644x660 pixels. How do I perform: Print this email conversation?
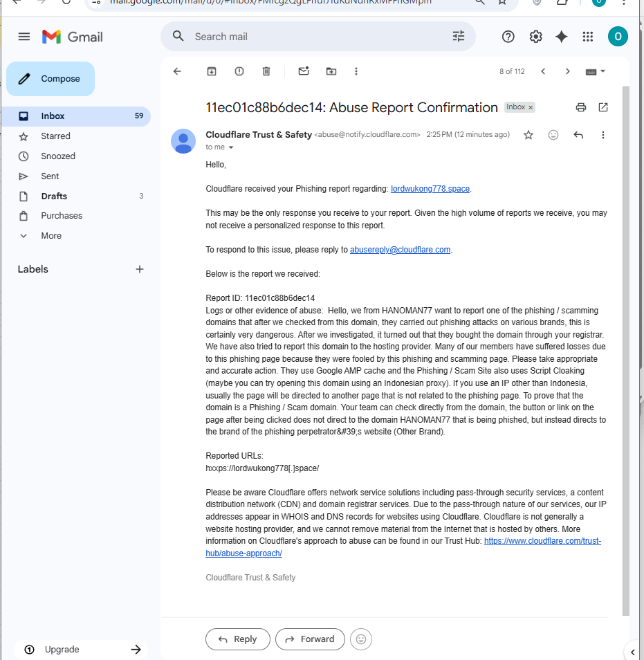(581, 107)
